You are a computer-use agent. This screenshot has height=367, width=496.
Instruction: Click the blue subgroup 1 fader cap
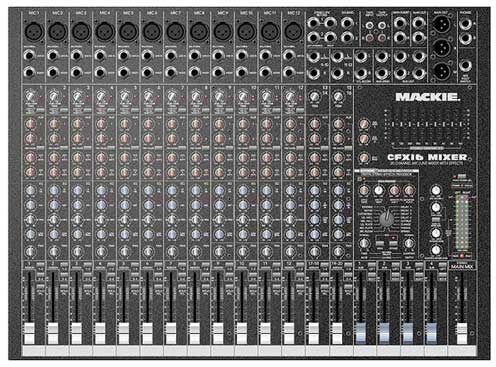[x=360, y=333]
